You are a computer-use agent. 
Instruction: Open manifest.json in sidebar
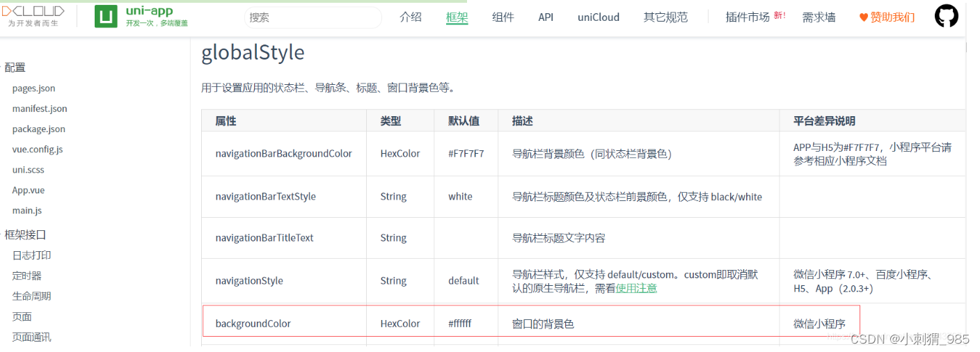coord(40,109)
